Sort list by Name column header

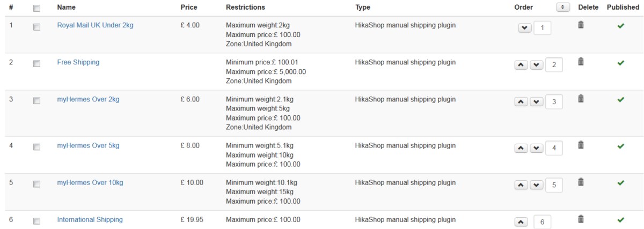tap(66, 8)
